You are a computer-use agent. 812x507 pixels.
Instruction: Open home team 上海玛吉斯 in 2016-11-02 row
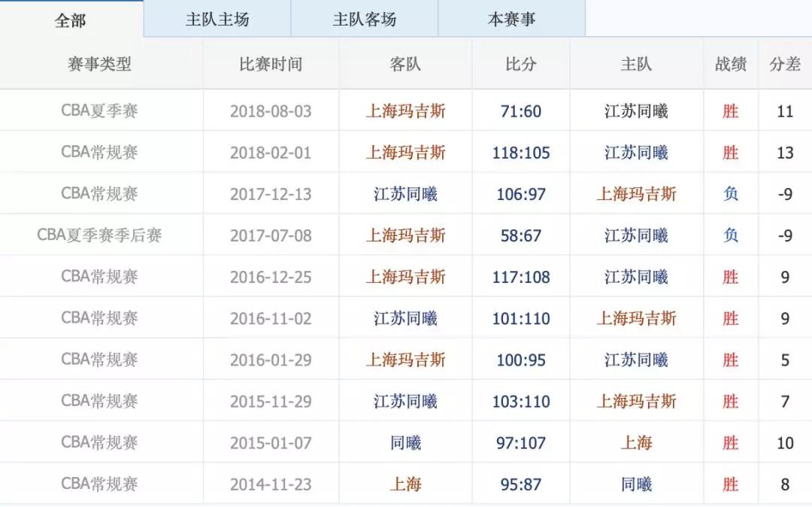(x=636, y=318)
